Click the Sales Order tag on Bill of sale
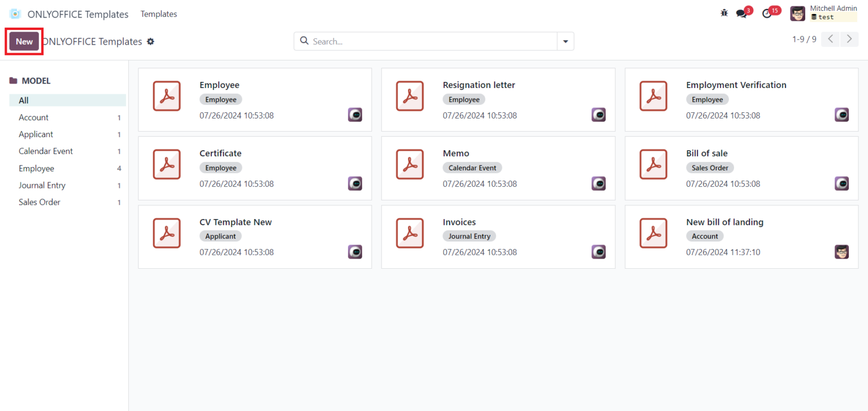This screenshot has height=411, width=868. (710, 168)
